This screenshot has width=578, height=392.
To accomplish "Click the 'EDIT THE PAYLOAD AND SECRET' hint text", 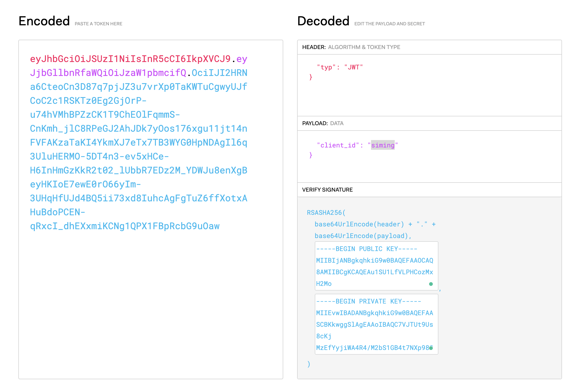I will (390, 24).
